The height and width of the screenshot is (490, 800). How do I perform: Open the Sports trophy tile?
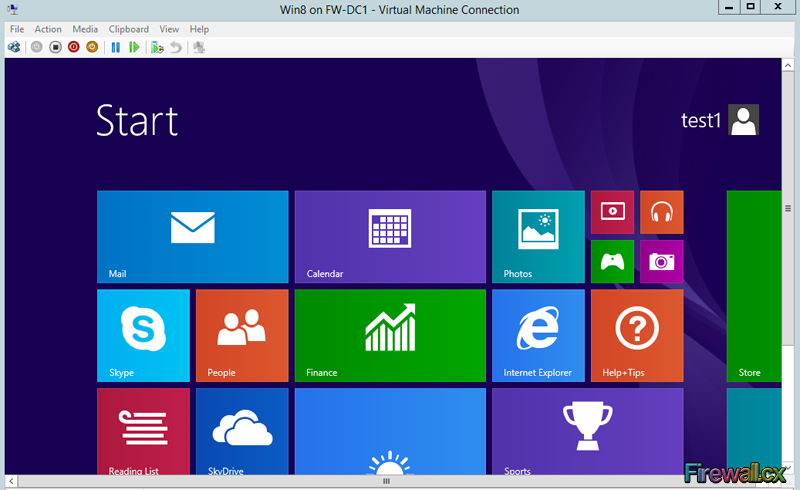coord(588,431)
